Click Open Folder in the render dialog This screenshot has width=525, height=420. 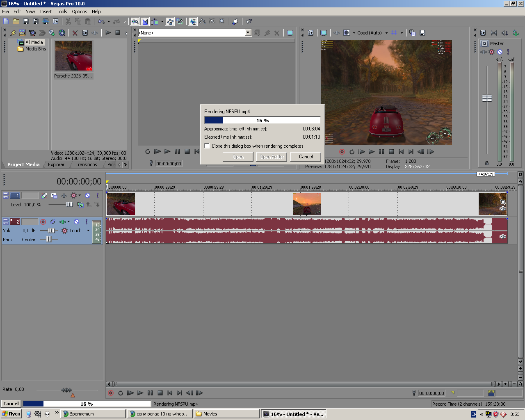click(x=272, y=157)
